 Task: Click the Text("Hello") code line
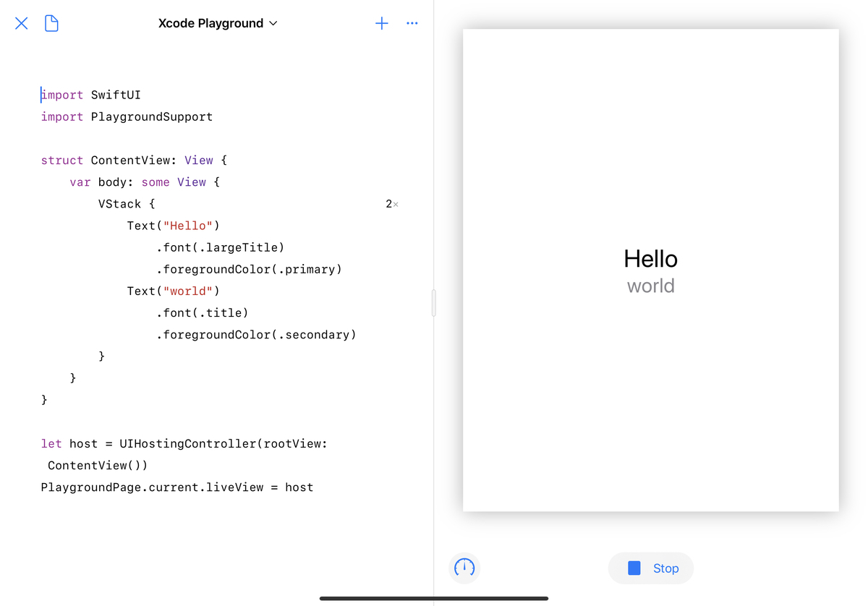pos(173,226)
